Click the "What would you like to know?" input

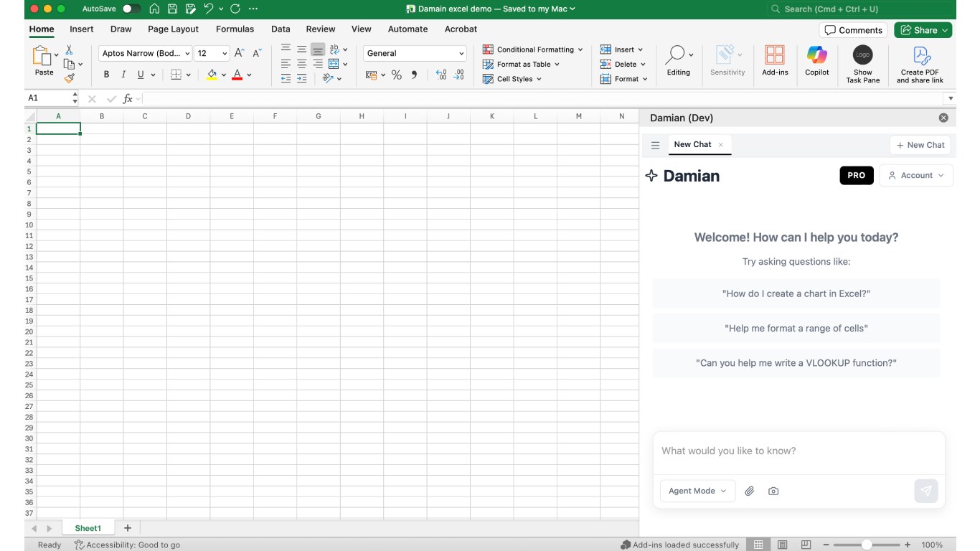798,451
